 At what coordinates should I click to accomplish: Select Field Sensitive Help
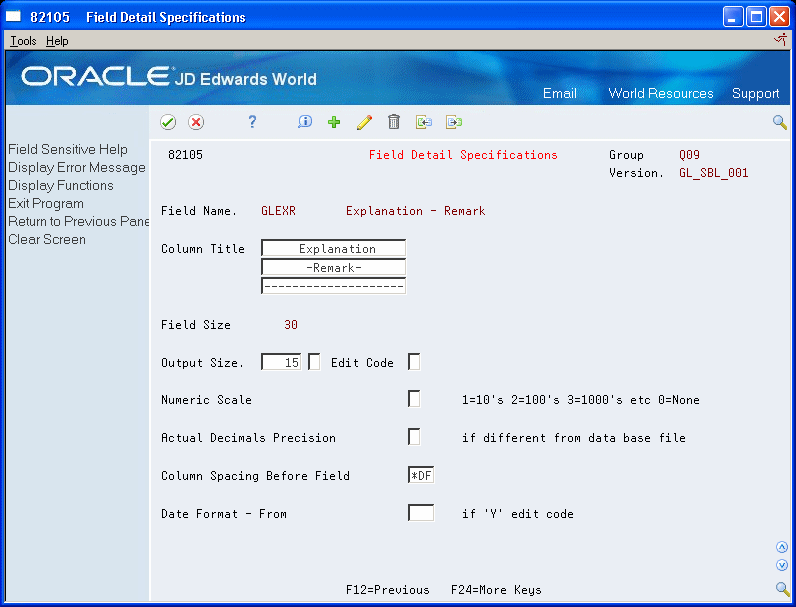pos(68,149)
